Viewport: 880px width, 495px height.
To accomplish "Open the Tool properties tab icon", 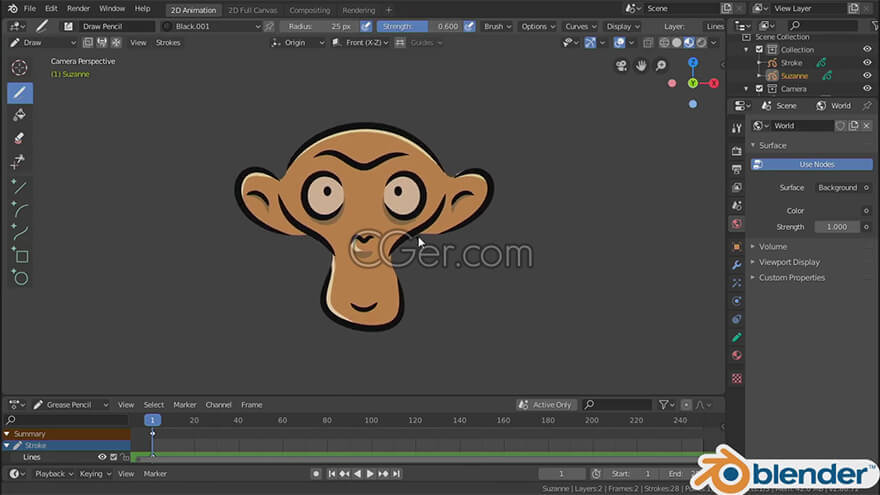I will point(737,129).
